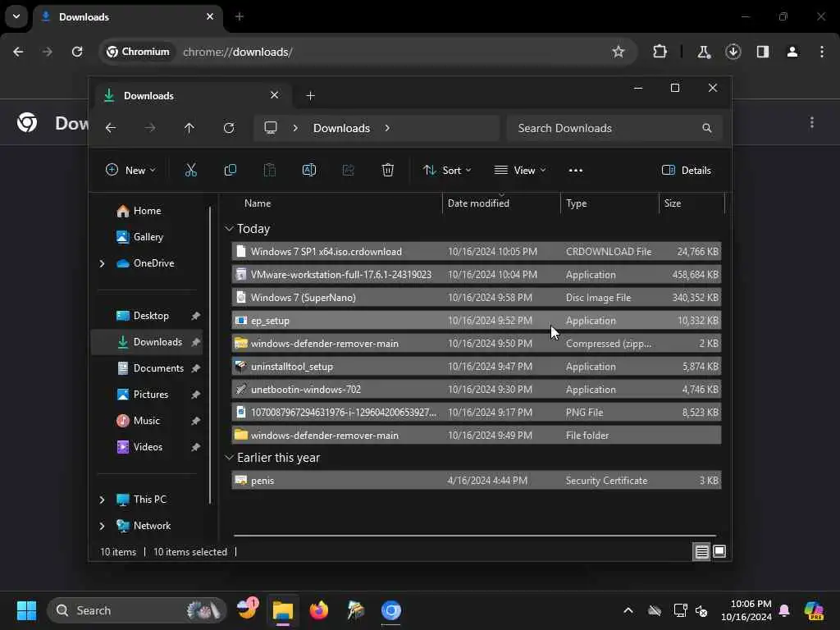This screenshot has height=630, width=840.
Task: Open Chromium three-dot menu
Action: [x=822, y=52]
